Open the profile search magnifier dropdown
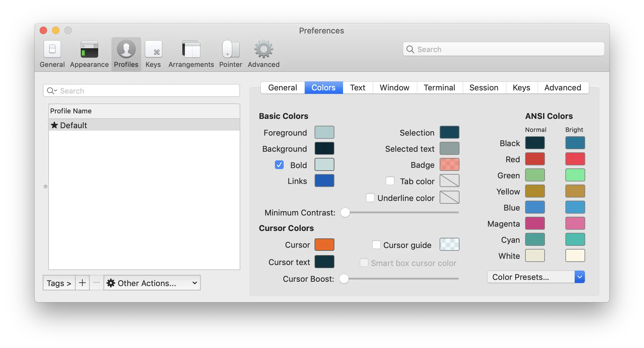 click(x=52, y=91)
